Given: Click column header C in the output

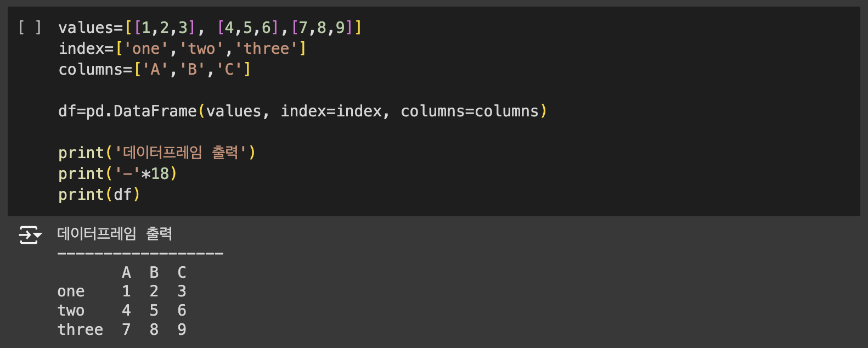Looking at the screenshot, I should point(182,272).
